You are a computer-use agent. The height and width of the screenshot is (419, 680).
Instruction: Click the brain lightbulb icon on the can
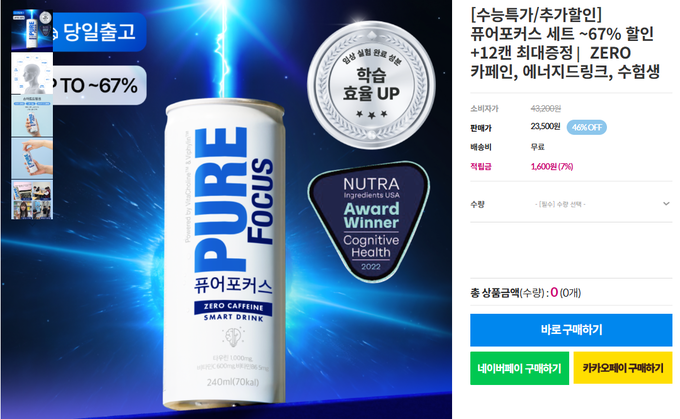pyautogui.click(x=233, y=337)
